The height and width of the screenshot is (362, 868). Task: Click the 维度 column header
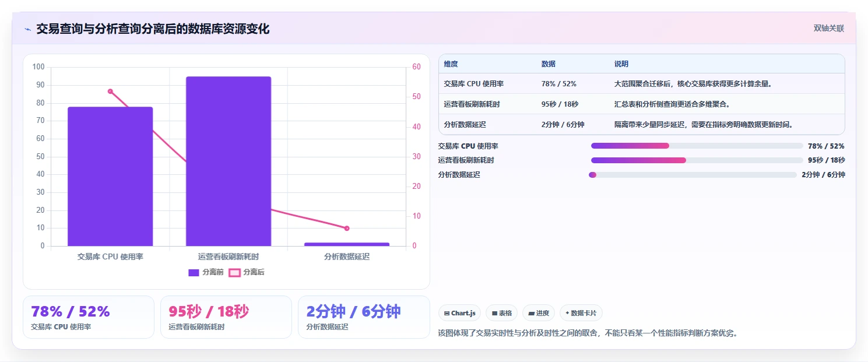coord(451,64)
